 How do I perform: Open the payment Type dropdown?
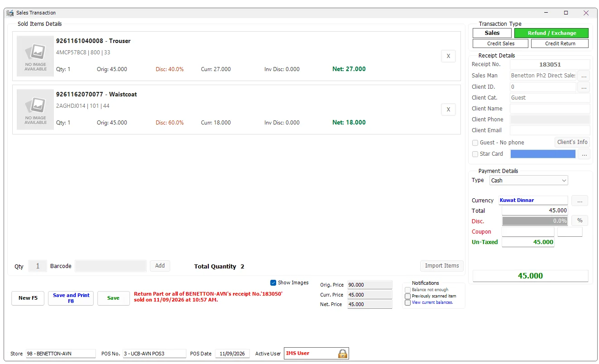tap(528, 181)
